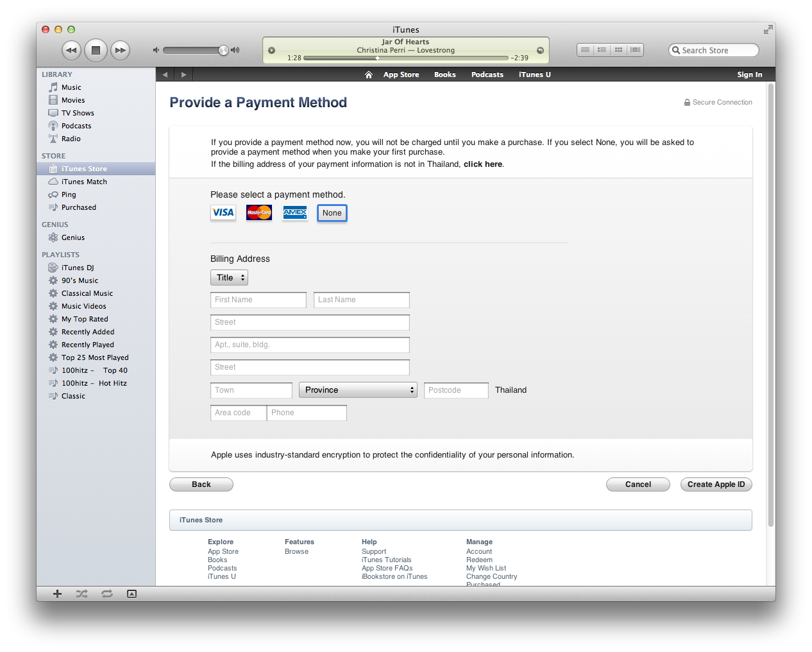The height and width of the screenshot is (652, 812).
Task: Click the Last Name field
Action: [x=362, y=300]
